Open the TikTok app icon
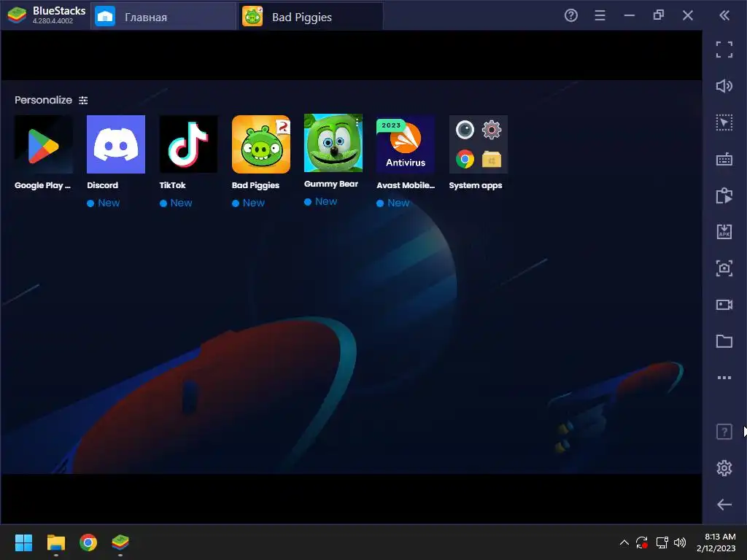The image size is (747, 560). (188, 144)
